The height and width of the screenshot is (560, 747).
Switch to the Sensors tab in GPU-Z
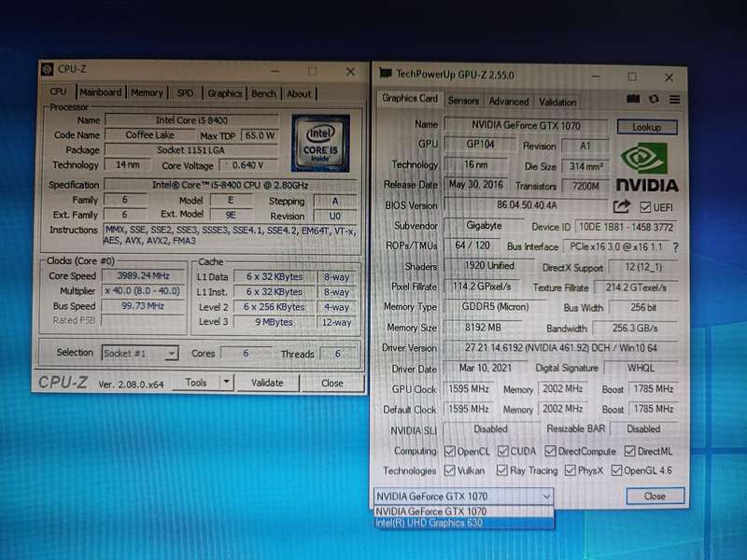pyautogui.click(x=463, y=101)
